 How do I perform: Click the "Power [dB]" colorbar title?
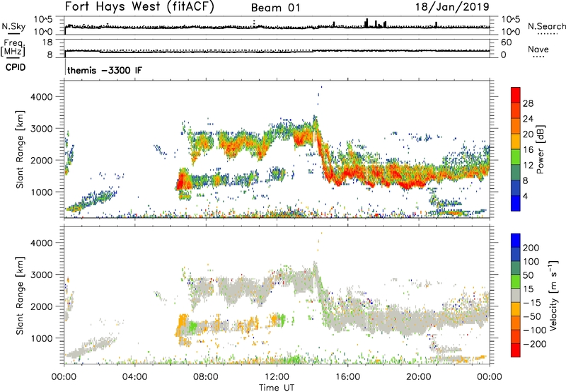point(540,149)
